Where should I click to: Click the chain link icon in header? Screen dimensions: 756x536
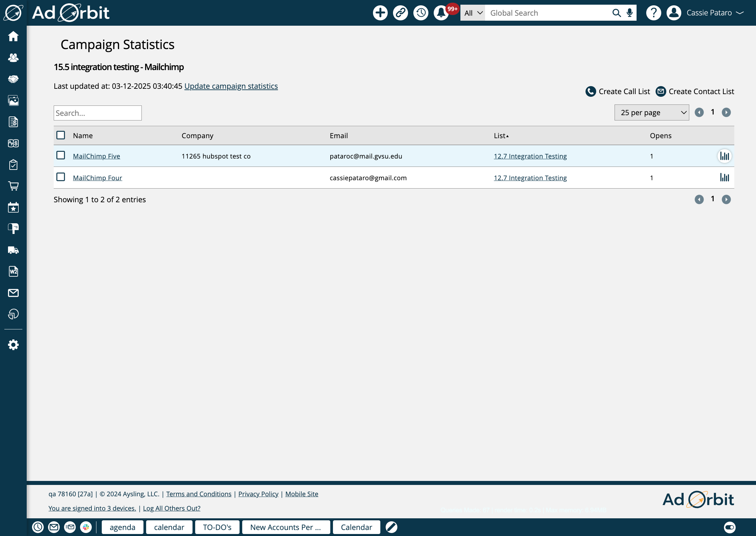coord(400,13)
